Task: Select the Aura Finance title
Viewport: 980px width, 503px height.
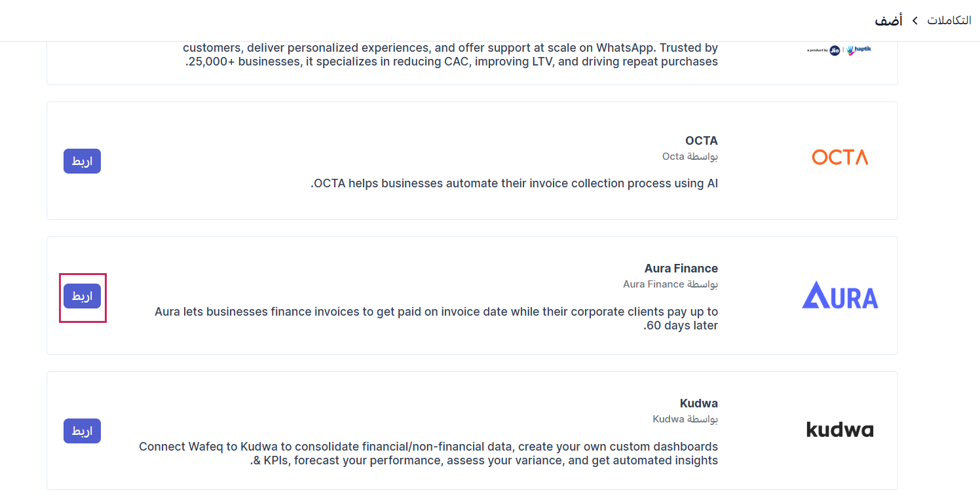Action: coord(681,269)
